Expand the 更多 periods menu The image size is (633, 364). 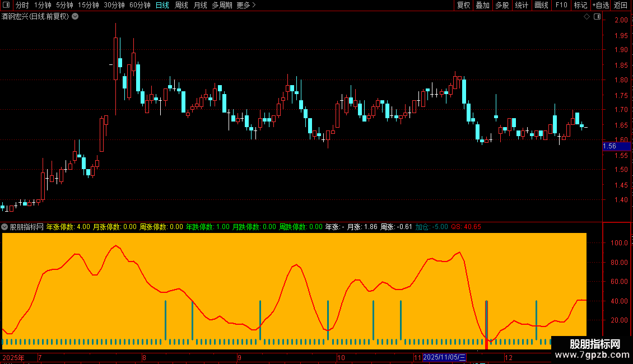pos(246,5)
